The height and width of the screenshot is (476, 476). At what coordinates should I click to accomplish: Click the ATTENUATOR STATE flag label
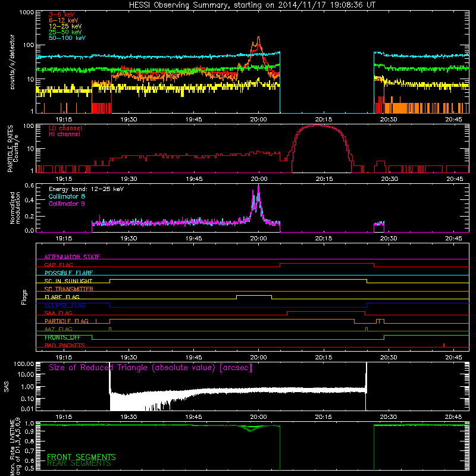click(72, 257)
